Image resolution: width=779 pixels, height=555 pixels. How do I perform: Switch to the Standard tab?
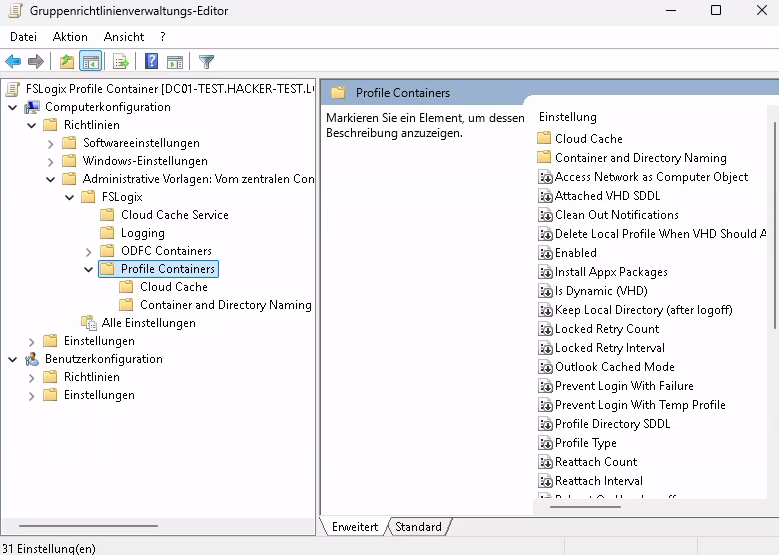click(x=418, y=527)
